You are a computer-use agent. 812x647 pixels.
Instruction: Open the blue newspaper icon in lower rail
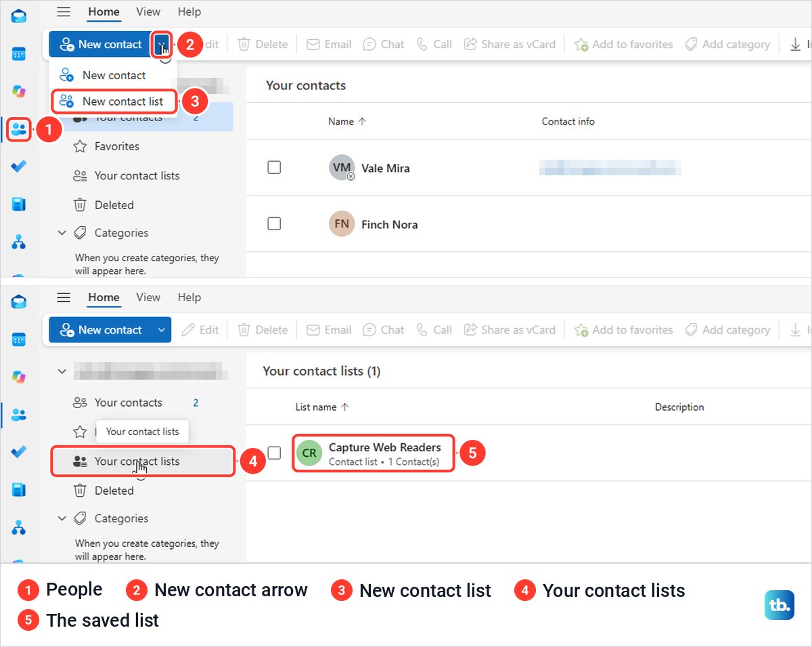point(19,490)
